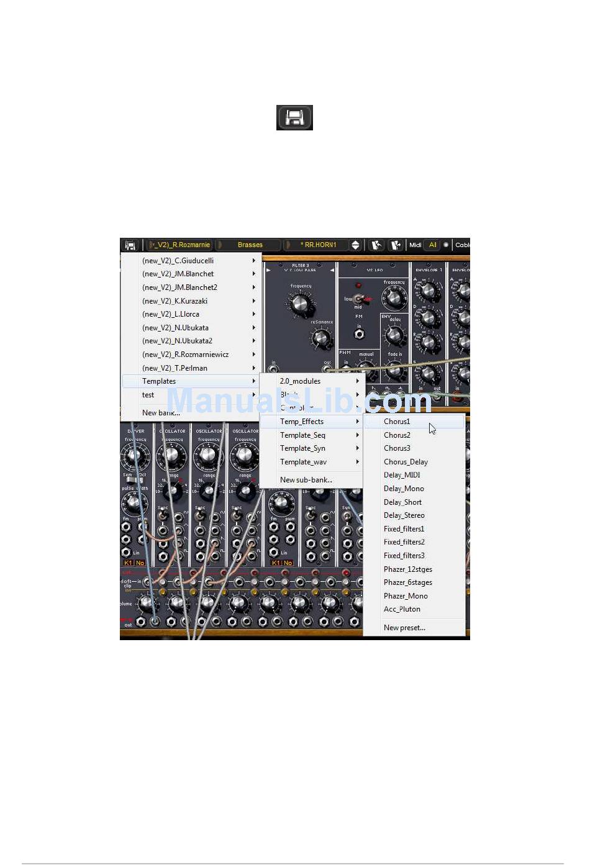The height and width of the screenshot is (868, 590).
Task: Click the MIDI activity LED next to All
Action: click(x=445, y=245)
